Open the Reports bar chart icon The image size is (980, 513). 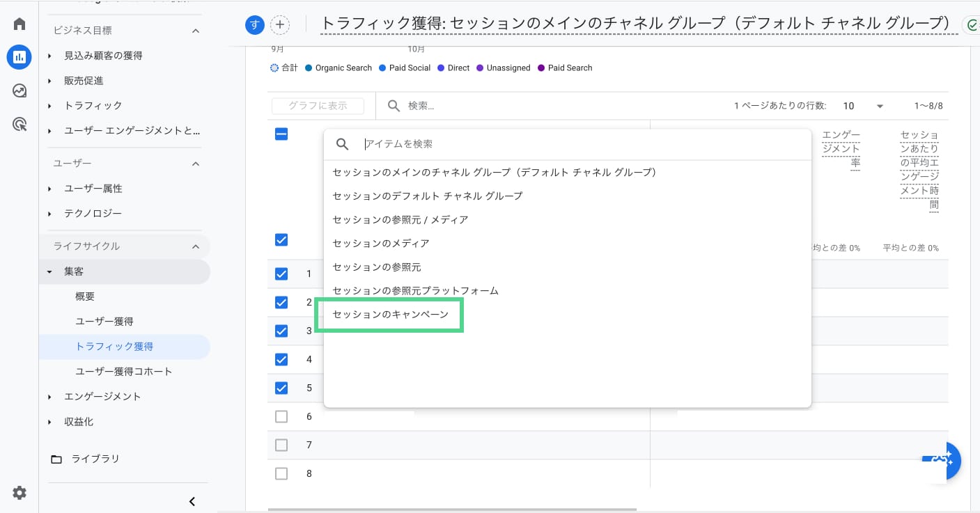(20, 57)
